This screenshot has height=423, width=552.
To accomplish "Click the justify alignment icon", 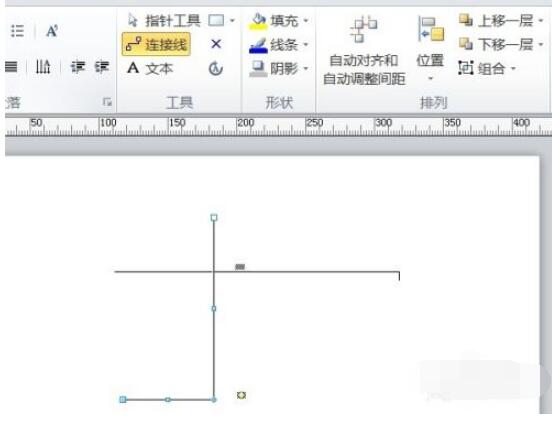I will (x=11, y=67).
